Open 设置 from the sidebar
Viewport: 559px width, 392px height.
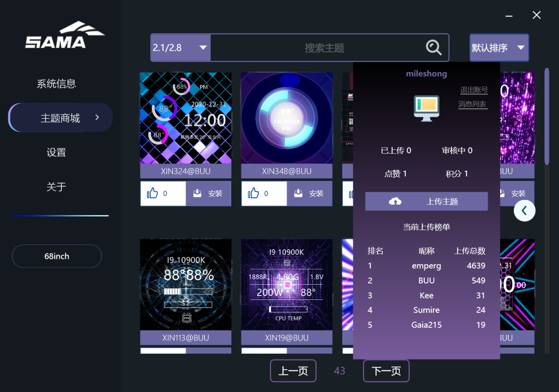(56, 152)
